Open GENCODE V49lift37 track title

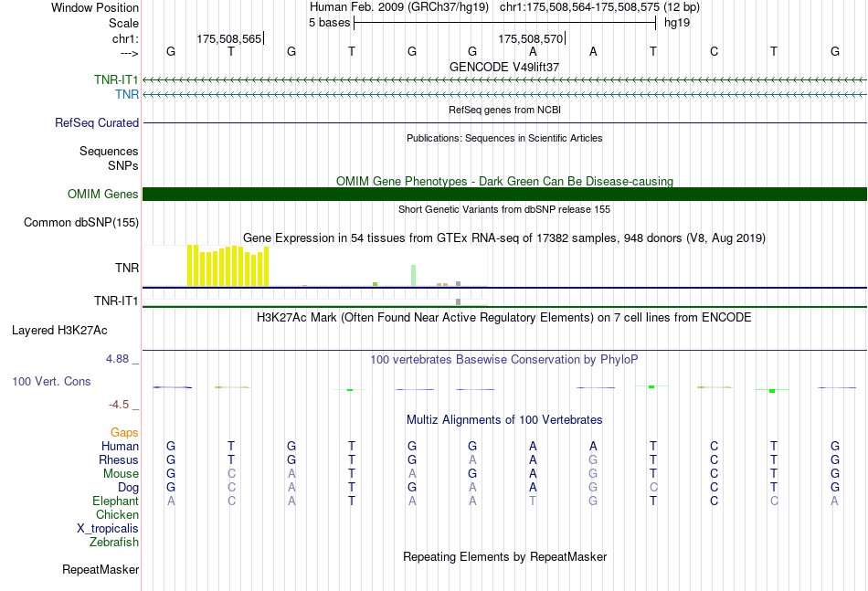pyautogui.click(x=504, y=67)
